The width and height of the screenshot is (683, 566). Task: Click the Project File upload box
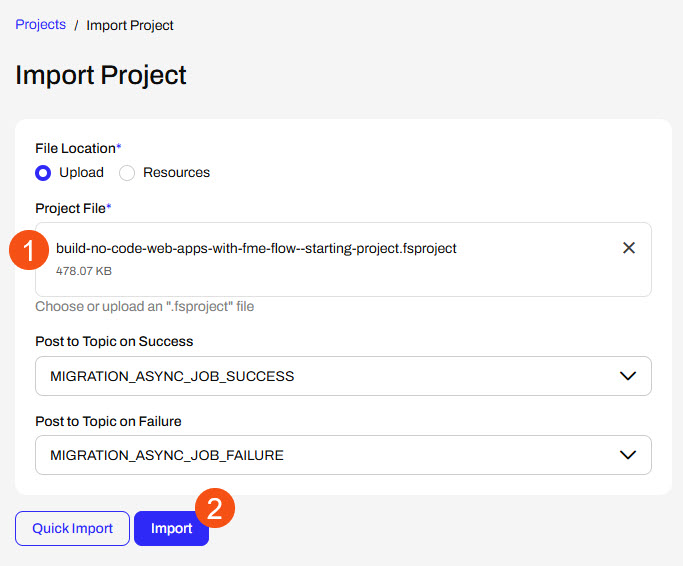(343, 280)
